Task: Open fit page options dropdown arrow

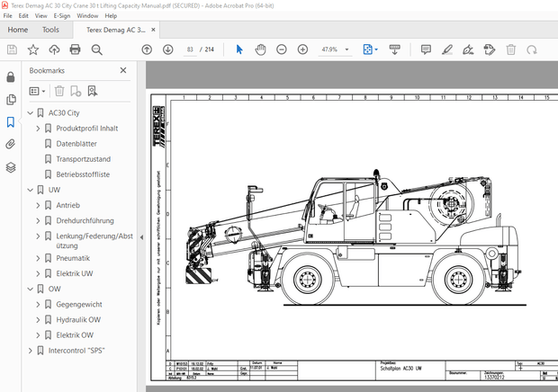Action: pyautogui.click(x=376, y=49)
